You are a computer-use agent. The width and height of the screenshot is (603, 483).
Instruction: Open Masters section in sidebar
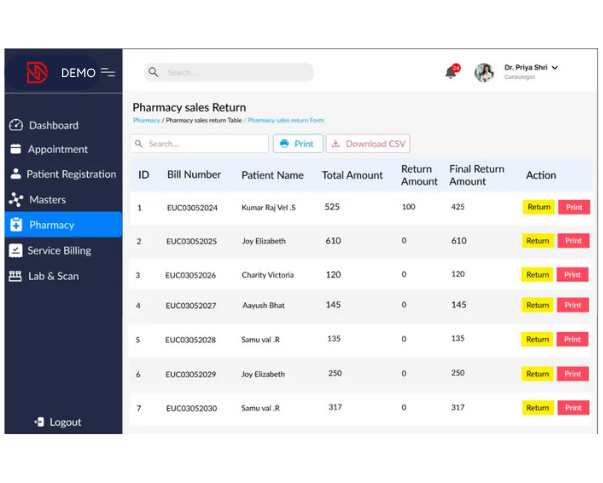pyautogui.click(x=47, y=199)
